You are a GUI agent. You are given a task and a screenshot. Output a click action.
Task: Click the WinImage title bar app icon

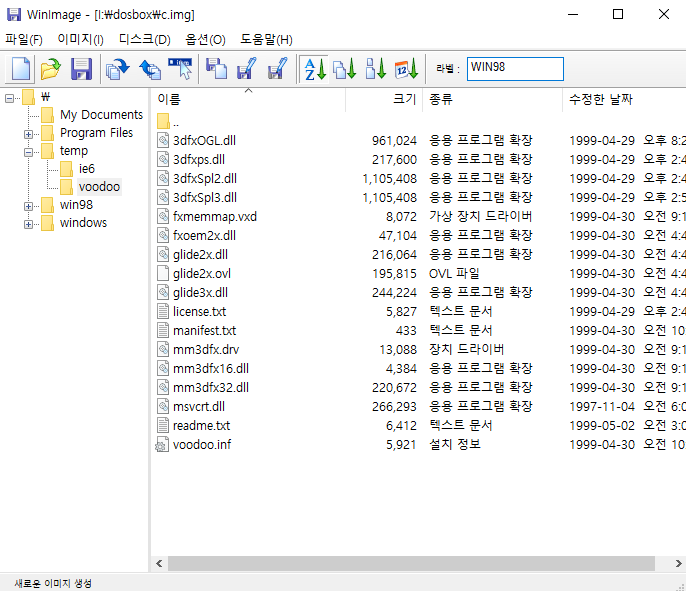pos(14,14)
